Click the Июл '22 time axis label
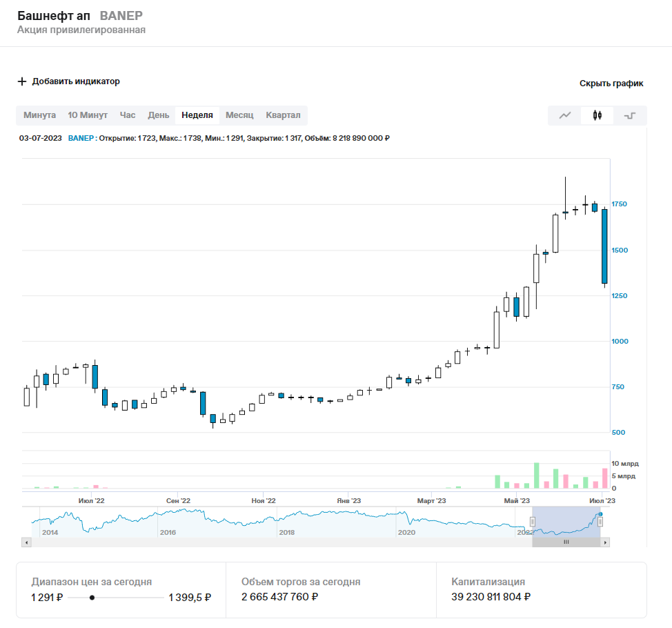 tap(91, 501)
